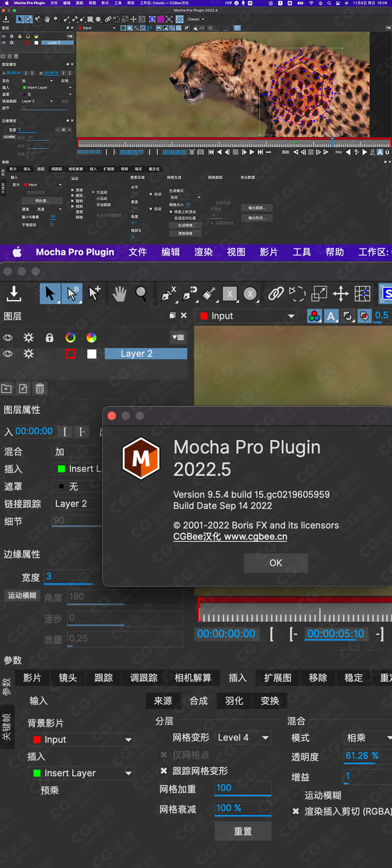Click the 网格加重 100 input field
The image size is (392, 868).
coord(243,789)
